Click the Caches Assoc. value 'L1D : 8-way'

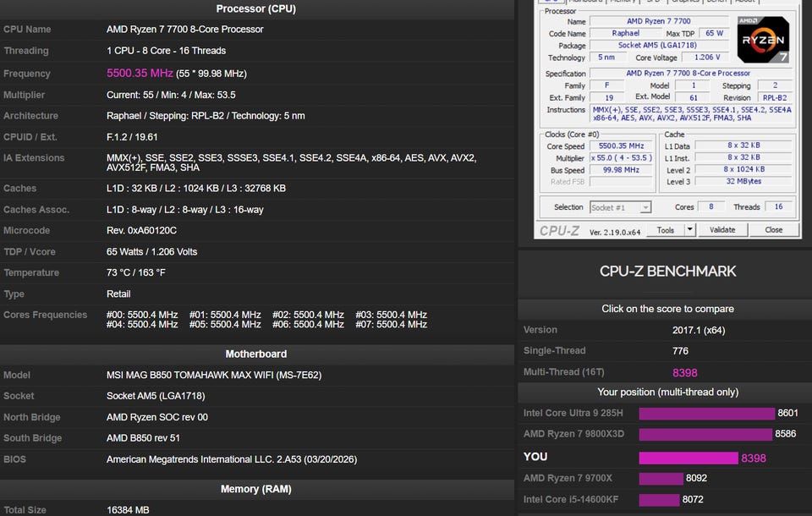185,210
